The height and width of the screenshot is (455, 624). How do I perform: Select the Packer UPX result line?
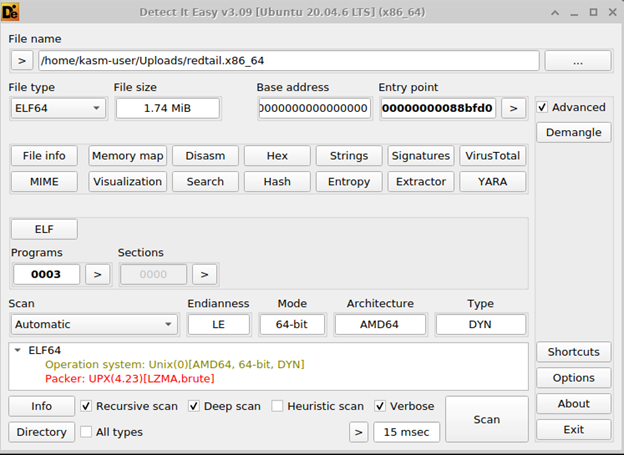pos(130,379)
